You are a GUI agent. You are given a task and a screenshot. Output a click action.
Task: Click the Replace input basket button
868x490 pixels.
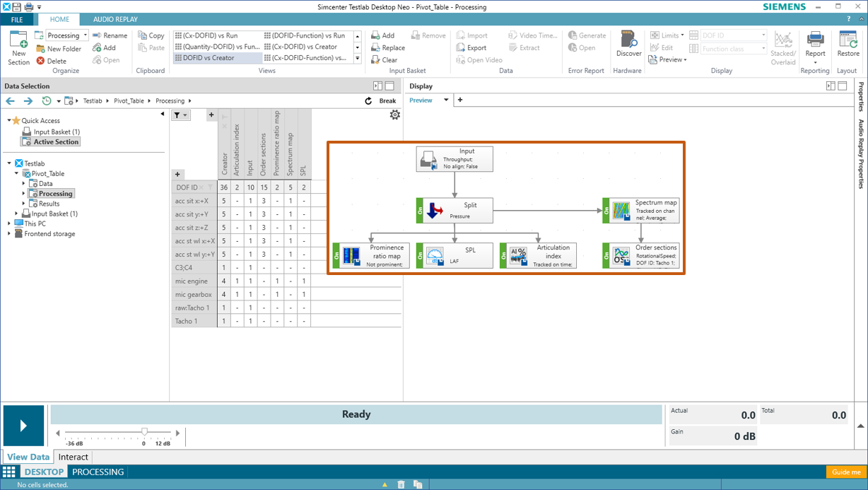click(x=387, y=48)
